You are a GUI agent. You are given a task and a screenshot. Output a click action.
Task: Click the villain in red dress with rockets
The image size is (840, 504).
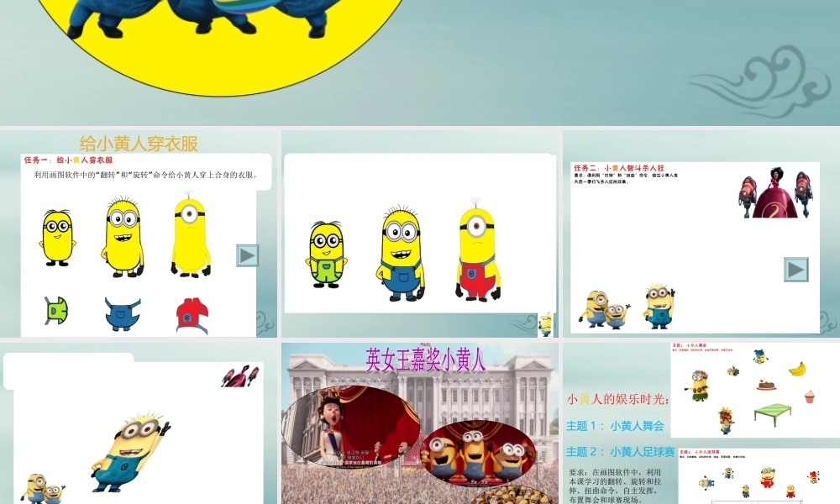[774, 193]
